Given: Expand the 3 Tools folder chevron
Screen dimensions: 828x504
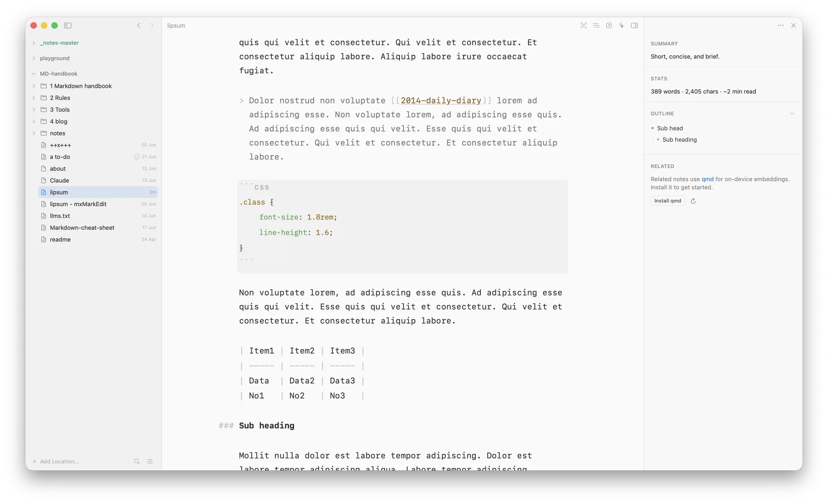Looking at the screenshot, I should click(34, 109).
